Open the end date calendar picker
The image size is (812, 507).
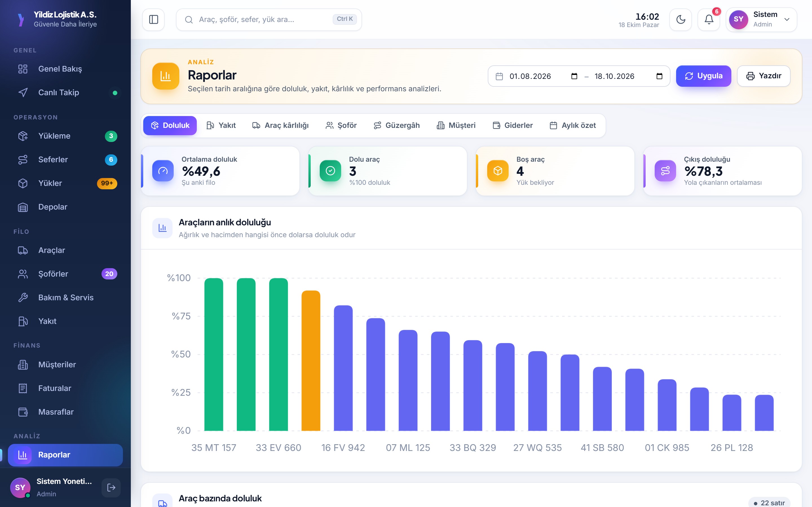[659, 76]
